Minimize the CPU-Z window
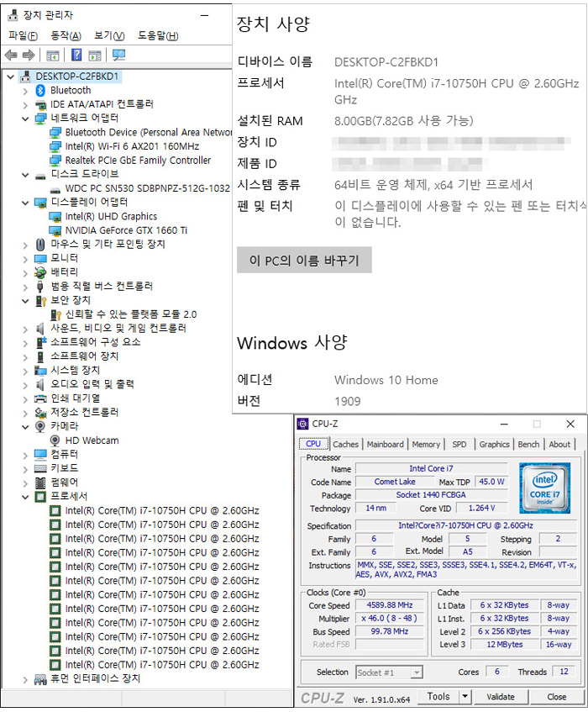The image size is (588, 712). tap(504, 425)
